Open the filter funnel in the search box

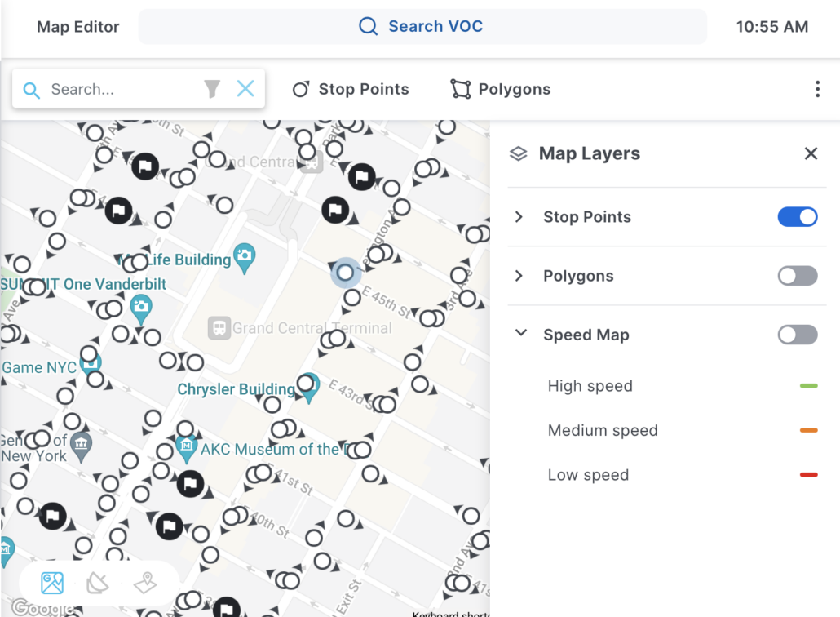212,89
